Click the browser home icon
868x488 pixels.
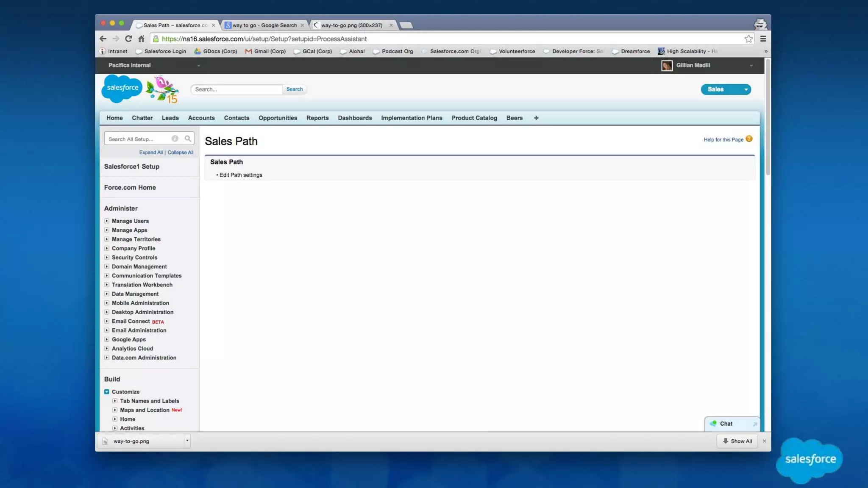pos(141,39)
